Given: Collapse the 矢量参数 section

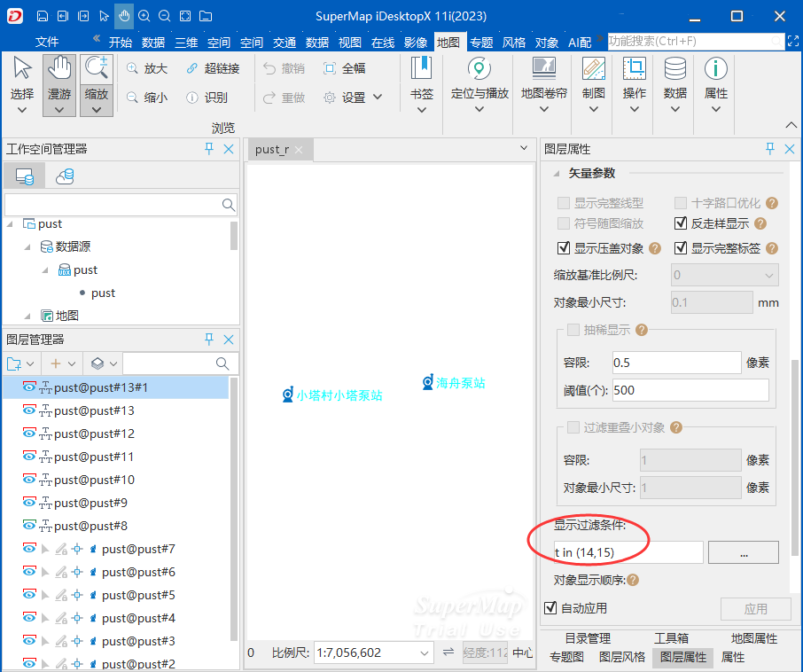Looking at the screenshot, I should [x=556, y=174].
